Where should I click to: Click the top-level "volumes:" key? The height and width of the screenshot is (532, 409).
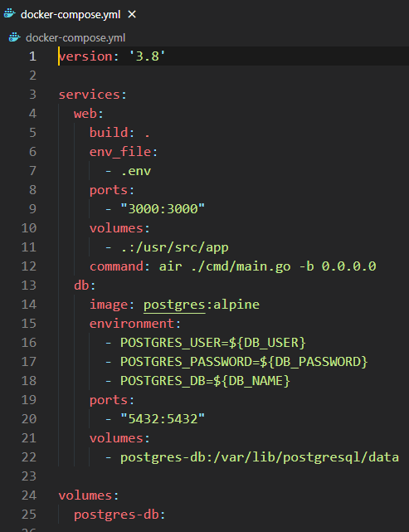click(x=89, y=495)
